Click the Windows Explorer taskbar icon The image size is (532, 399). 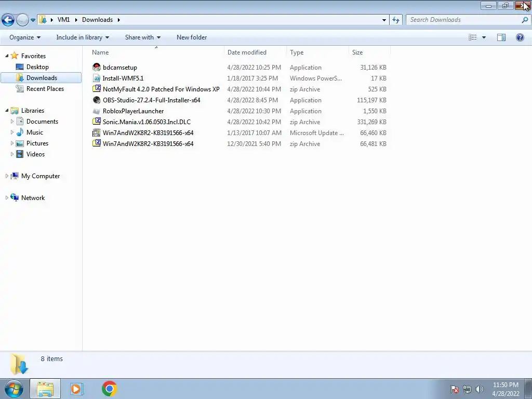pyautogui.click(x=45, y=389)
